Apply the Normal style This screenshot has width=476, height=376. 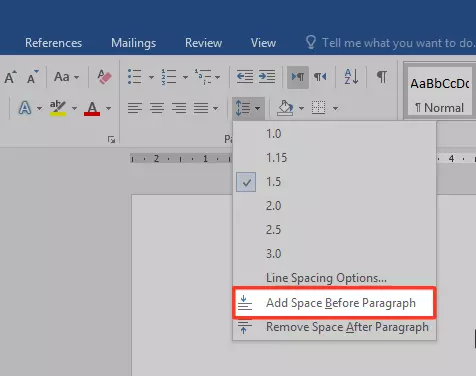[x=439, y=92]
